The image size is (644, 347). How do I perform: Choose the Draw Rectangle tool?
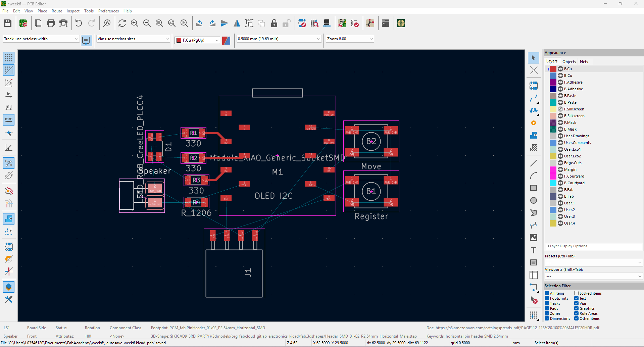[533, 188]
